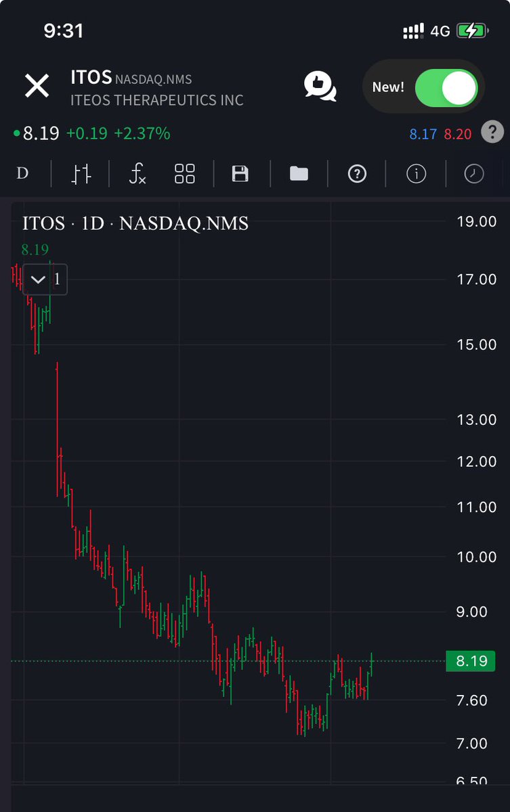Open the chart layout grid icon

point(185,174)
